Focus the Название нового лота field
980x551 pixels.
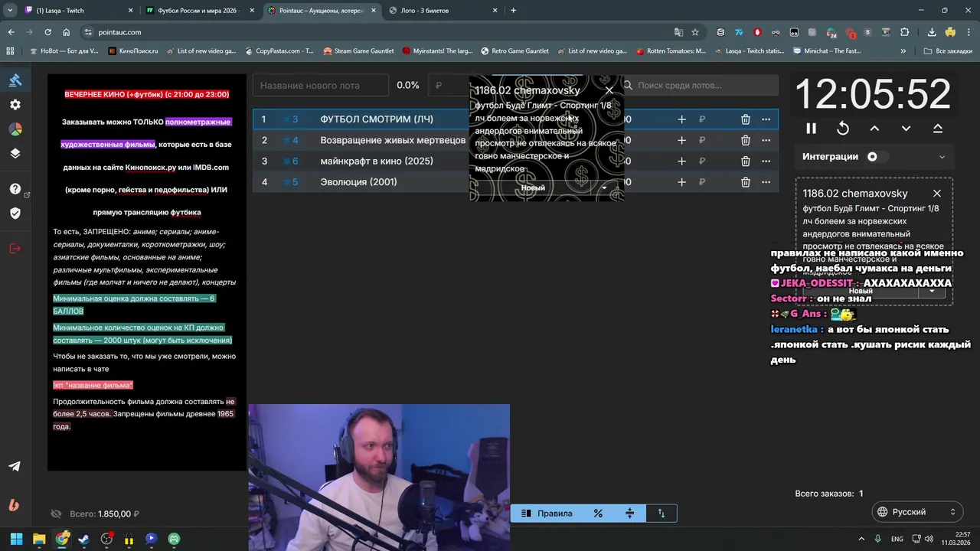click(x=321, y=86)
